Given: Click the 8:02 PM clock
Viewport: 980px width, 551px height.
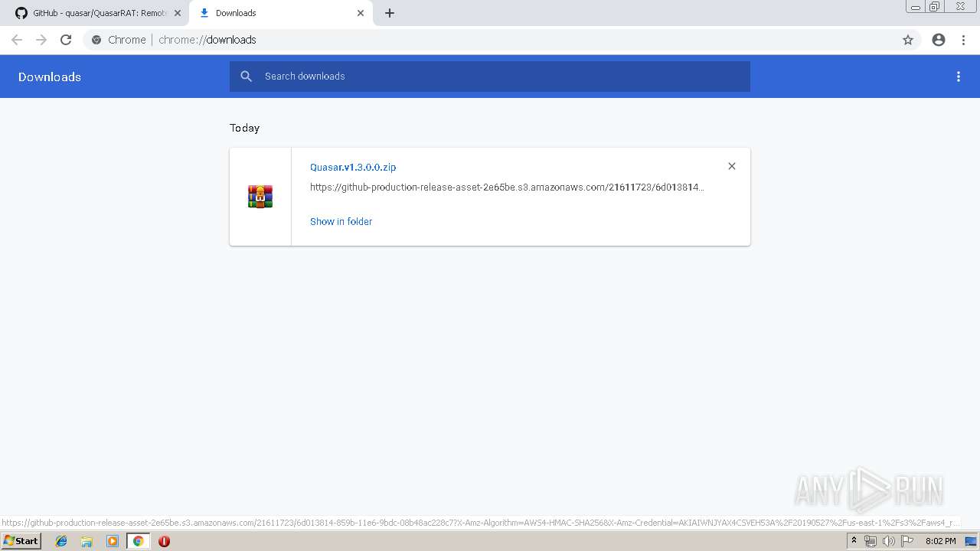Looking at the screenshot, I should click(x=940, y=541).
